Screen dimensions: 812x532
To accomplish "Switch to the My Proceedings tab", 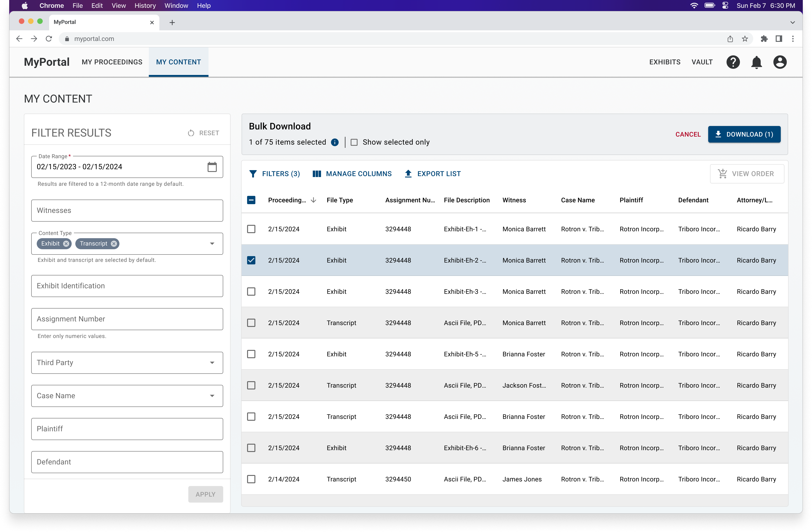I will point(112,62).
